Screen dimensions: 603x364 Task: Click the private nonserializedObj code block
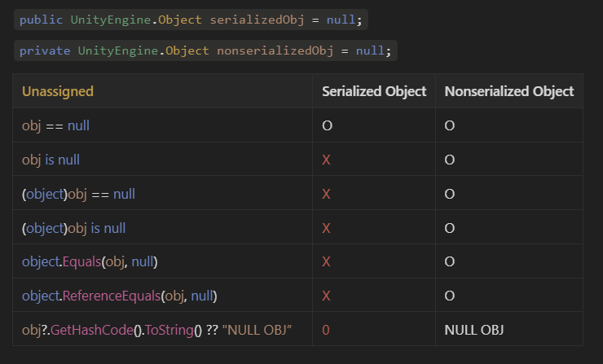tap(205, 50)
